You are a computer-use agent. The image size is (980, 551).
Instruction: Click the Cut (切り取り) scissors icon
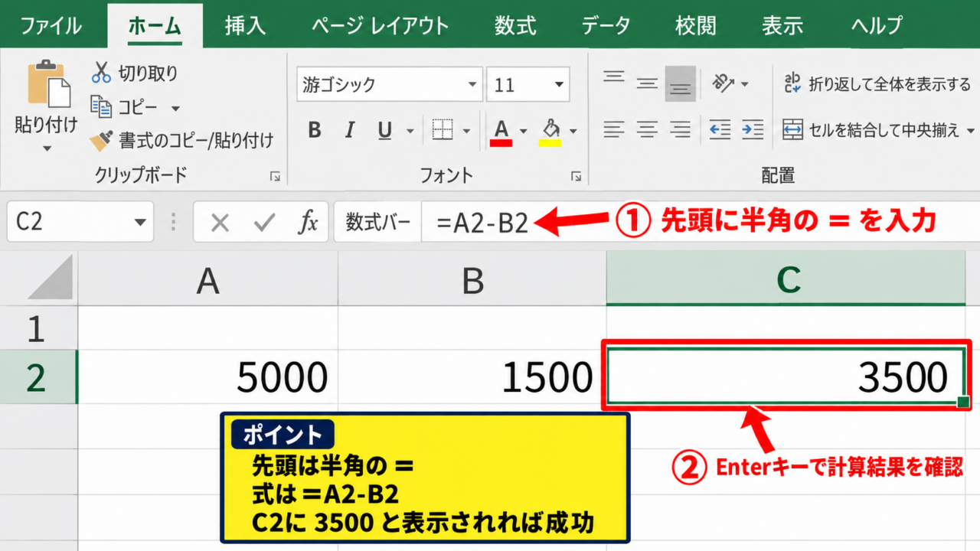click(x=101, y=73)
